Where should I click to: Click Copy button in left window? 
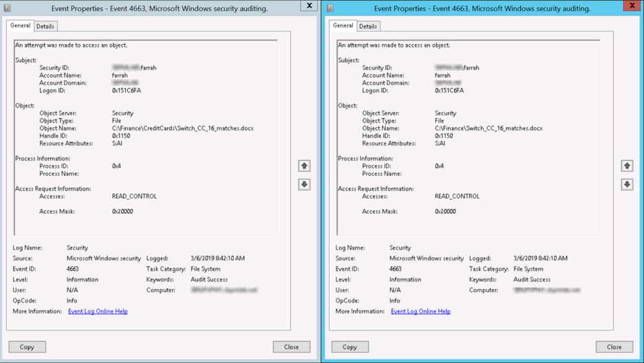coord(27,347)
